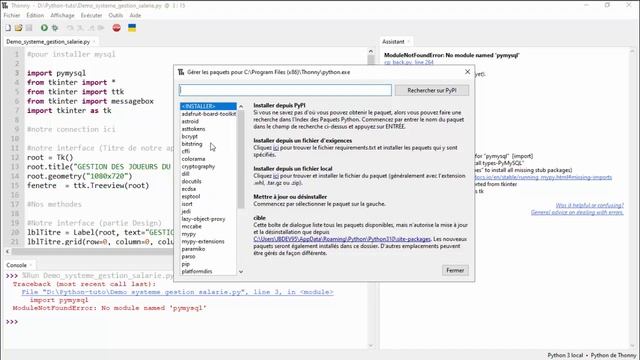Image resolution: width=640 pixels, height=360 pixels.
Task: Click the red Stop/Restart backend icon
Action: pyautogui.click(x=116, y=28)
